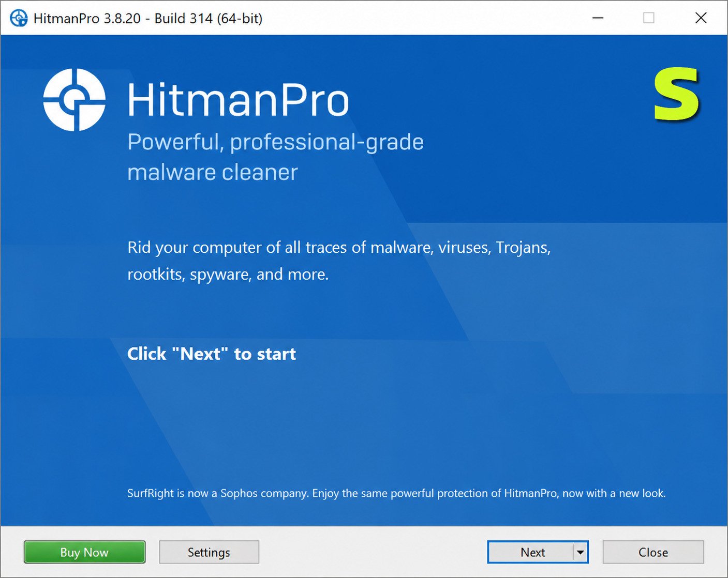Viewport: 728px width, 578px height.
Task: Click the SurfRight Sophos company notice
Action: (396, 493)
